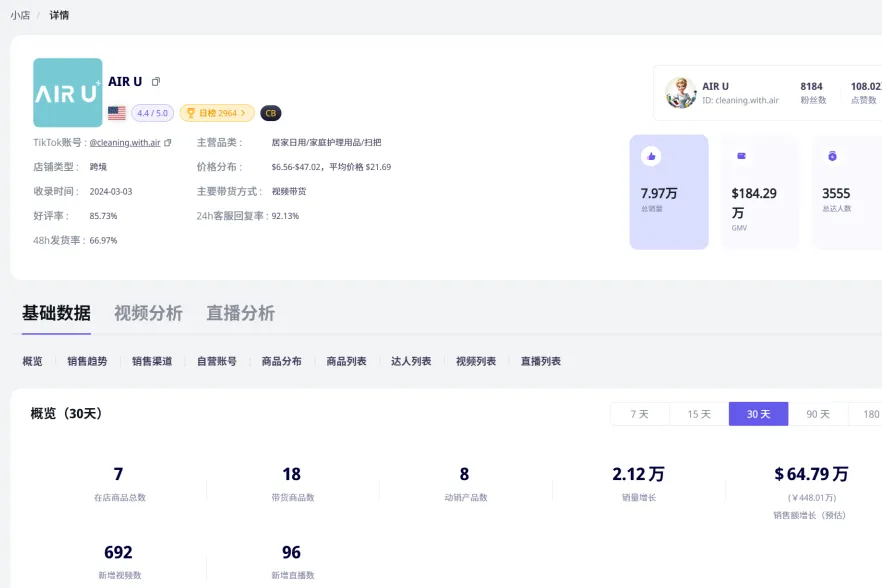882x588 pixels.
Task: Select the 90 天 time range
Action: 818,414
